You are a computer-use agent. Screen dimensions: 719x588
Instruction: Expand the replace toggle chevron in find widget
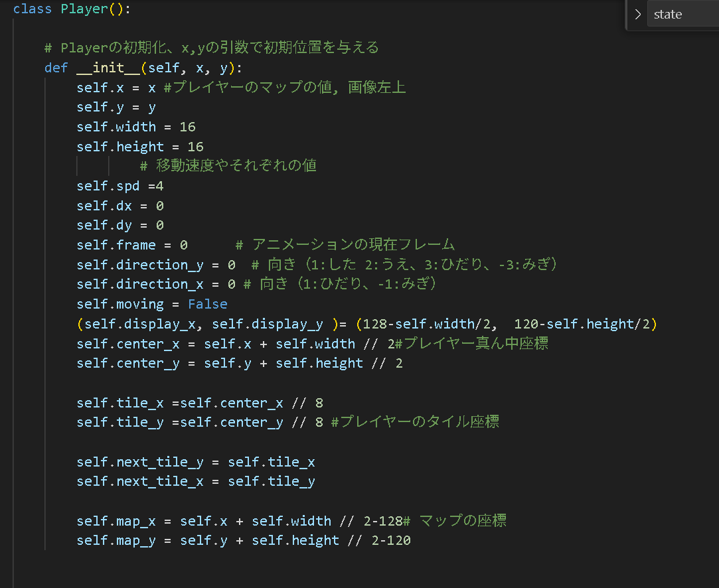pos(638,14)
